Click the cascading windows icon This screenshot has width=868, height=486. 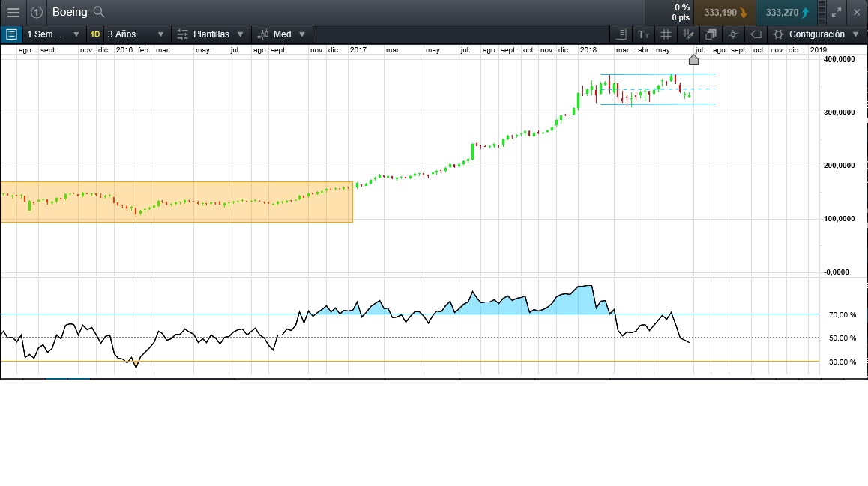click(710, 34)
